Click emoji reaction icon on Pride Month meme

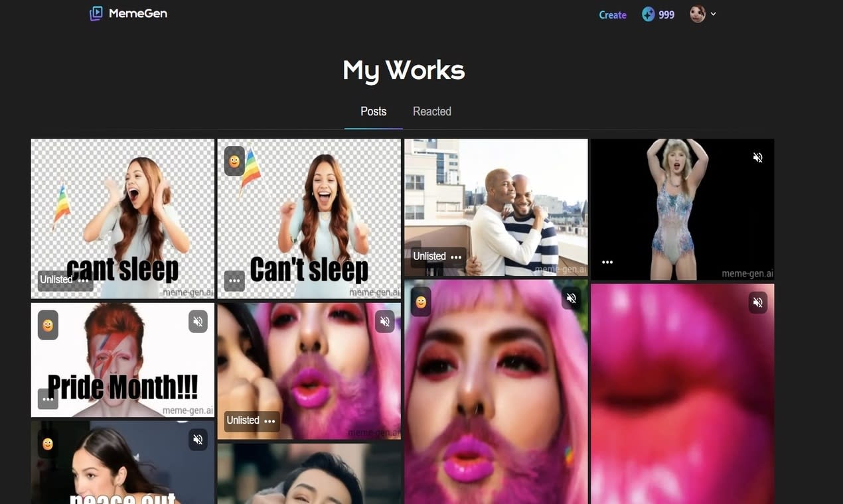click(x=48, y=325)
